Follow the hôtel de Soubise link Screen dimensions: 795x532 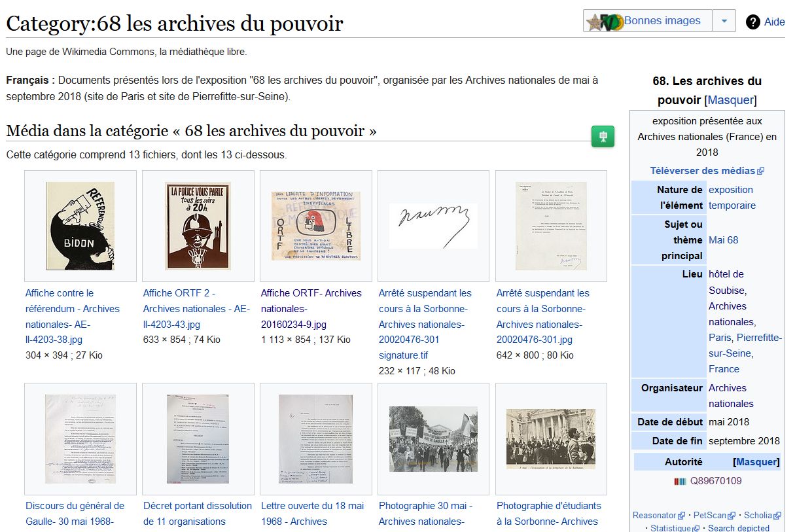(727, 282)
